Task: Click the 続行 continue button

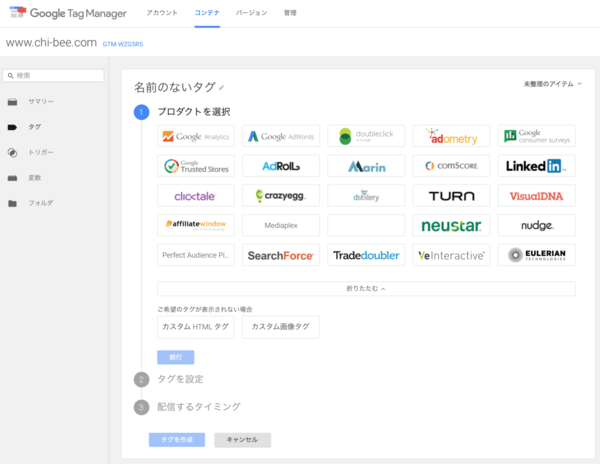Action: point(176,357)
